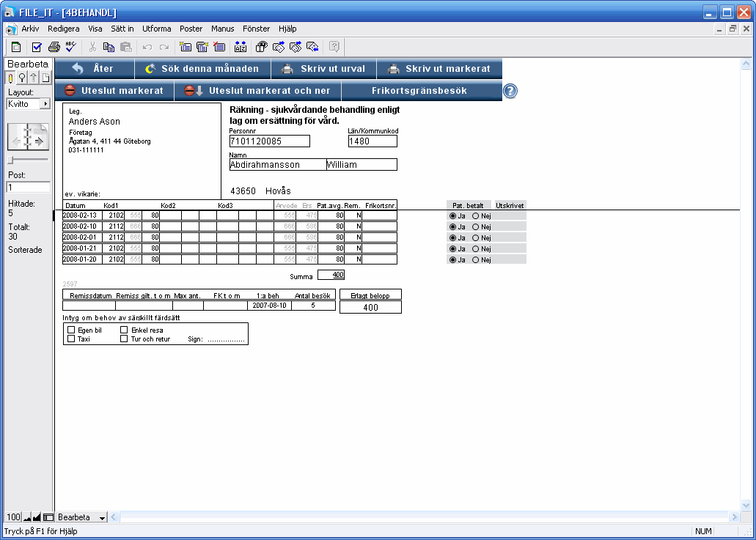Click the horizontal scrollbar right arrow
This screenshot has height=540, width=756.
tap(734, 517)
